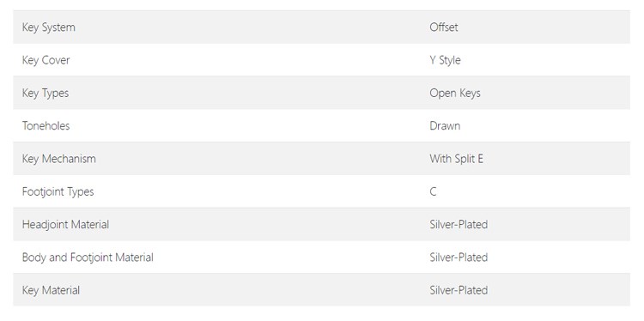Click the Key Mechanism label
This screenshot has width=644, height=321.
tap(58, 159)
